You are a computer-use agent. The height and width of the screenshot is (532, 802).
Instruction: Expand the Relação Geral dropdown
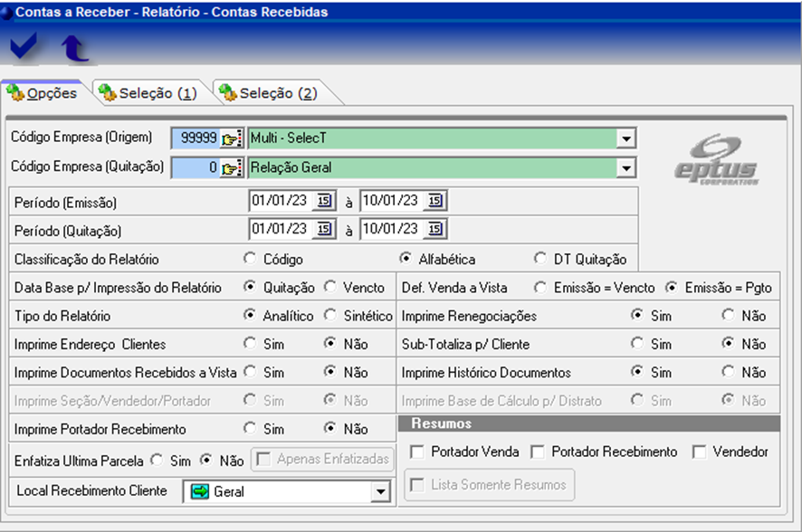625,167
